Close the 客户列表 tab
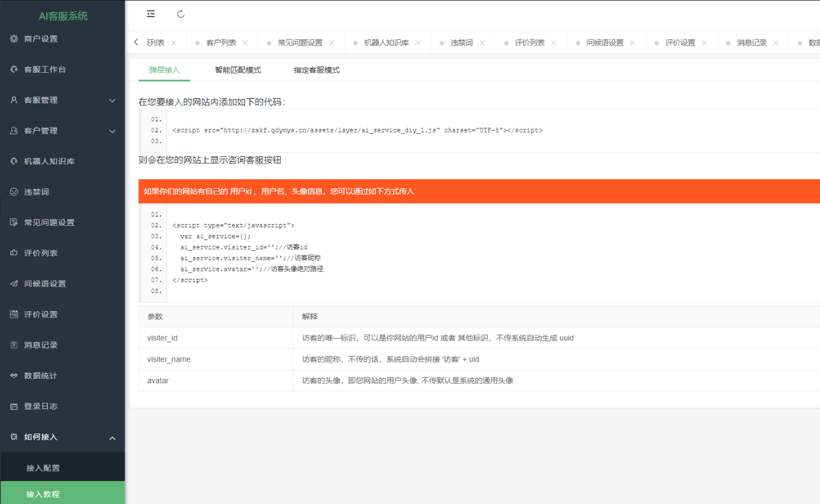 pyautogui.click(x=245, y=43)
